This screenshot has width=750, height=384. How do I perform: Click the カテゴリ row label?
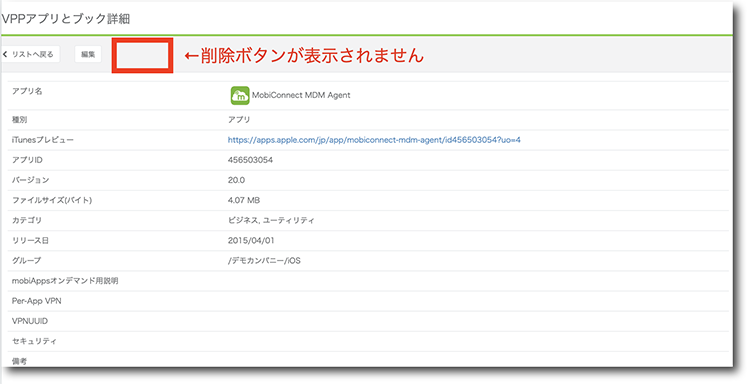(27, 220)
